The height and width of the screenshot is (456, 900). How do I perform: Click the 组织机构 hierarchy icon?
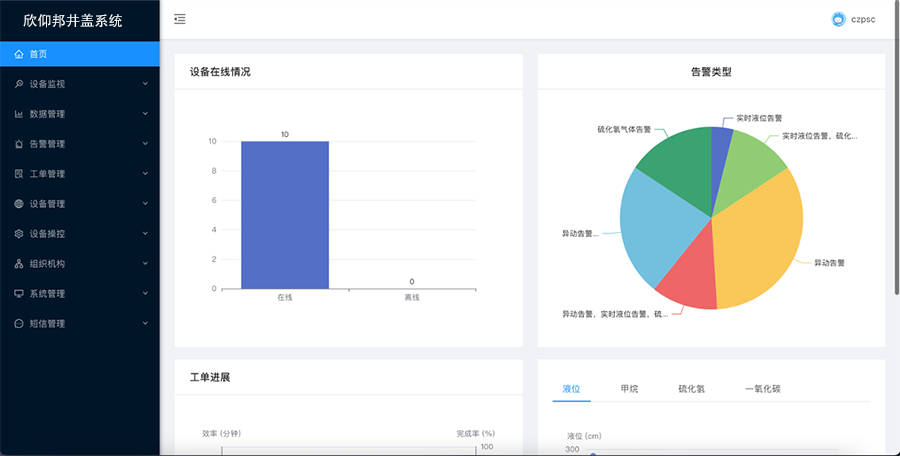click(19, 264)
